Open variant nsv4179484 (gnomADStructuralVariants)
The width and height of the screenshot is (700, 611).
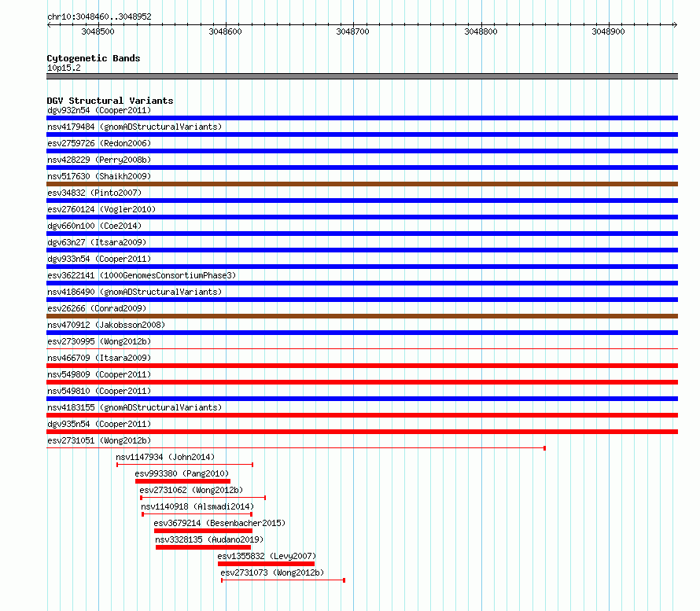pos(134,127)
